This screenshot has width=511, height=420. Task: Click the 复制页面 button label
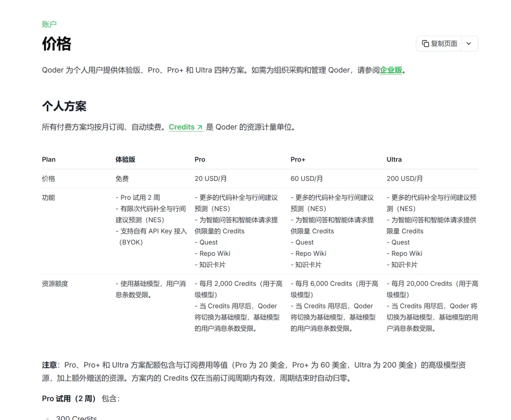click(444, 44)
